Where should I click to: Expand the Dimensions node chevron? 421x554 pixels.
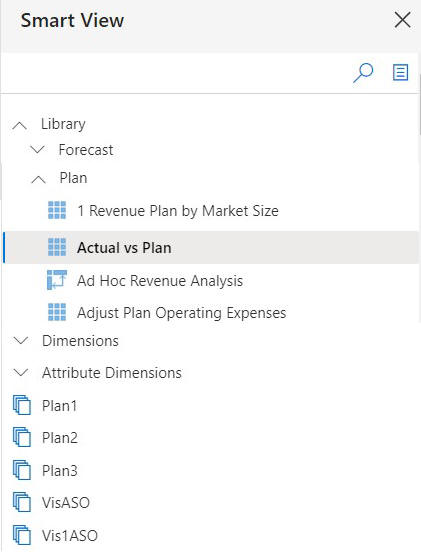click(21, 341)
